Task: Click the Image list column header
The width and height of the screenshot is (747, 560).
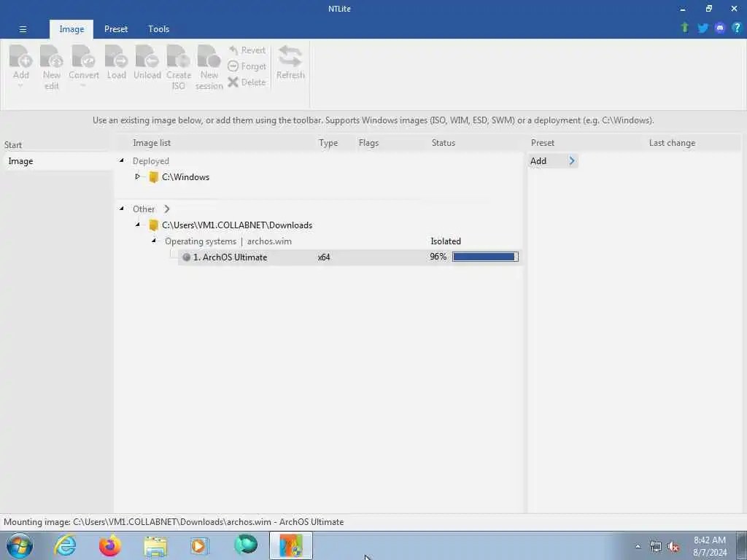Action: pyautogui.click(x=152, y=143)
